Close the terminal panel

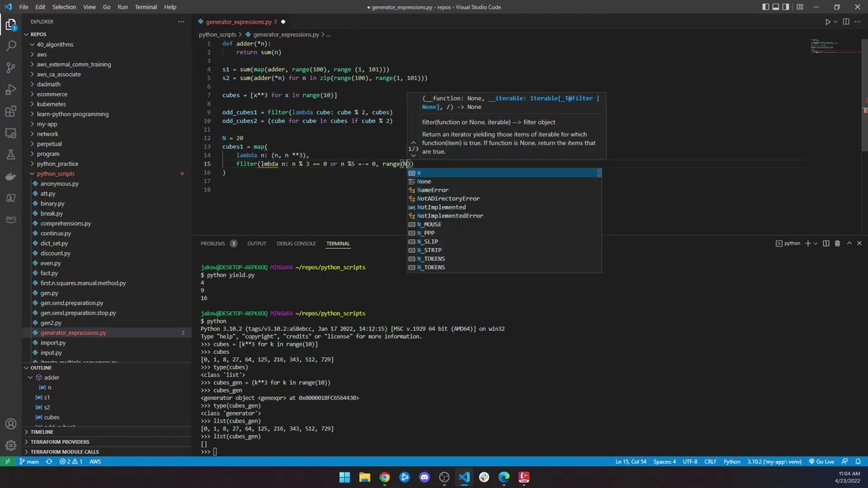859,243
